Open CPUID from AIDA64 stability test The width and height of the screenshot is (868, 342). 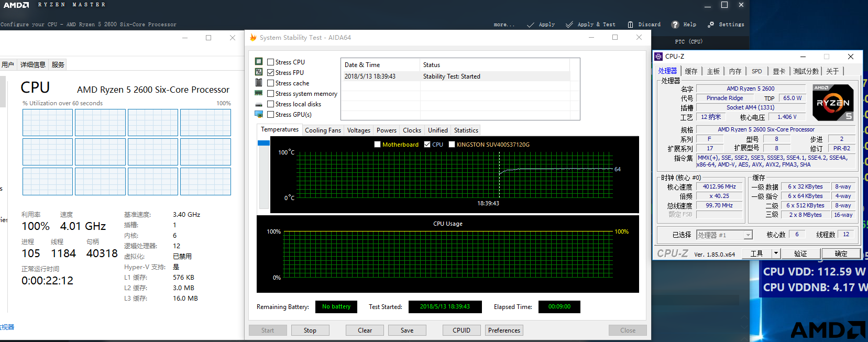tap(462, 330)
